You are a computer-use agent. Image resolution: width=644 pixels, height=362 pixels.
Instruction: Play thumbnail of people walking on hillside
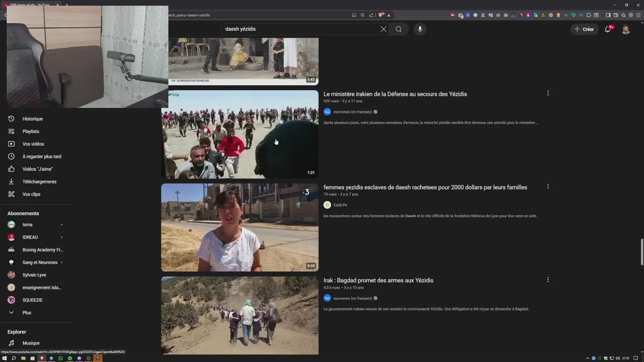point(239,315)
